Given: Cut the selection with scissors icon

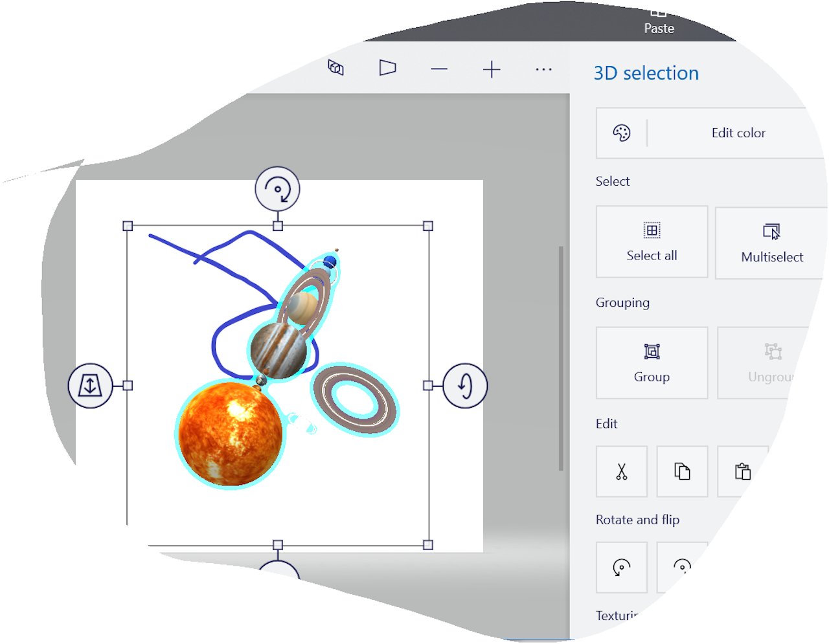Looking at the screenshot, I should [x=622, y=471].
